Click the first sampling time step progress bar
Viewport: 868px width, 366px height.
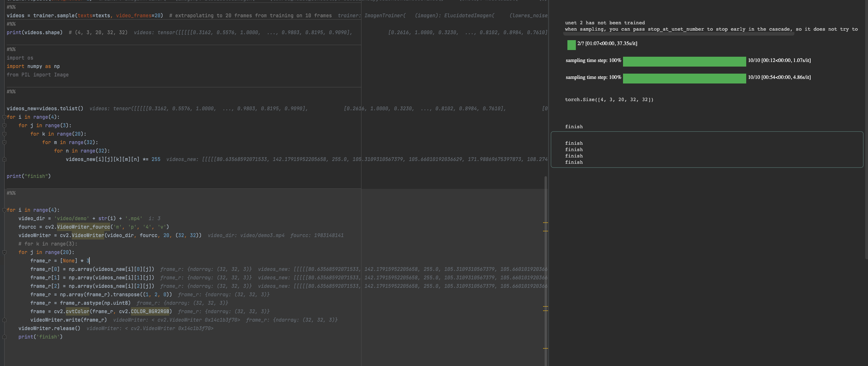(x=684, y=61)
